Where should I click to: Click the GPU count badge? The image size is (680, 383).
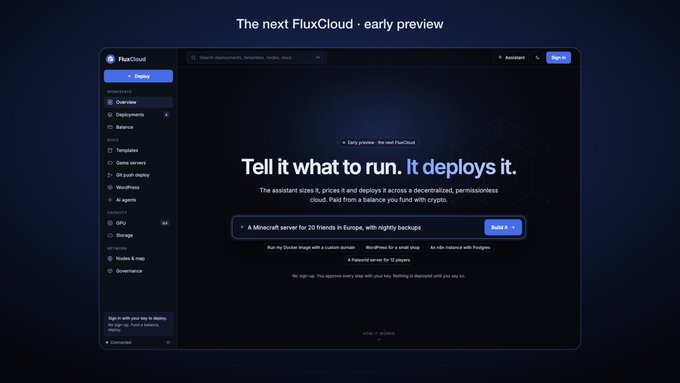point(165,223)
